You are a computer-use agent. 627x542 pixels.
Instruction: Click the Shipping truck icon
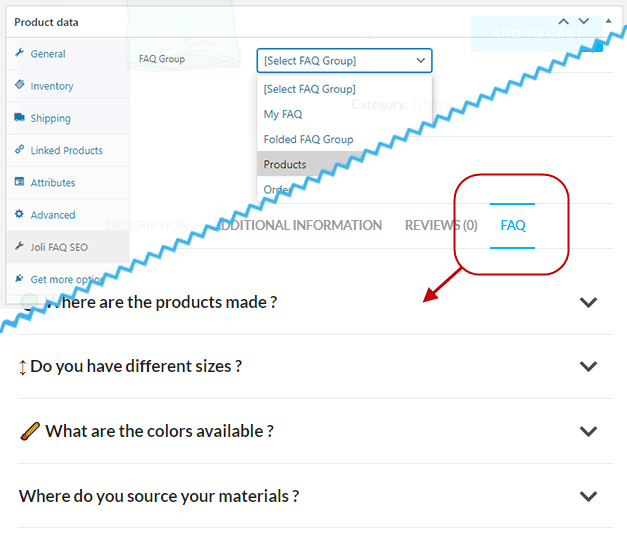click(20, 117)
